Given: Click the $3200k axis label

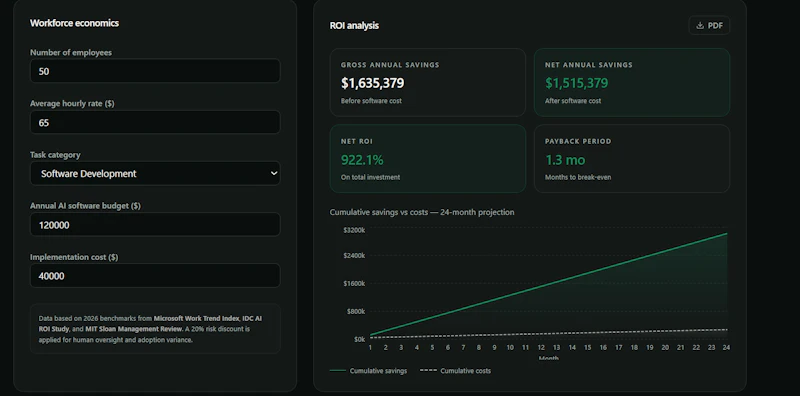Looking at the screenshot, I should [x=354, y=230].
